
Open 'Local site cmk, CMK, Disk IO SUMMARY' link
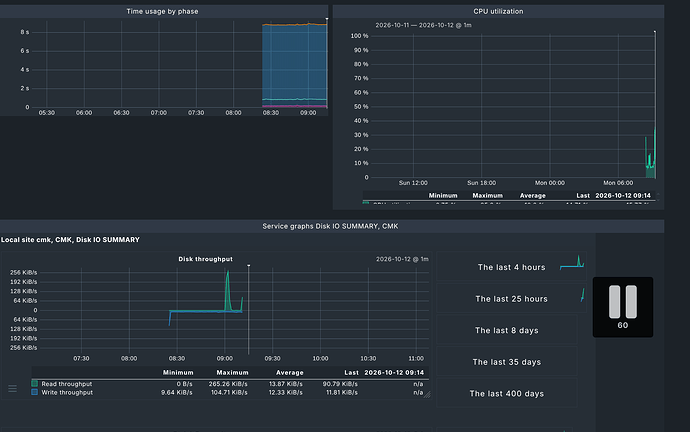[70, 240]
